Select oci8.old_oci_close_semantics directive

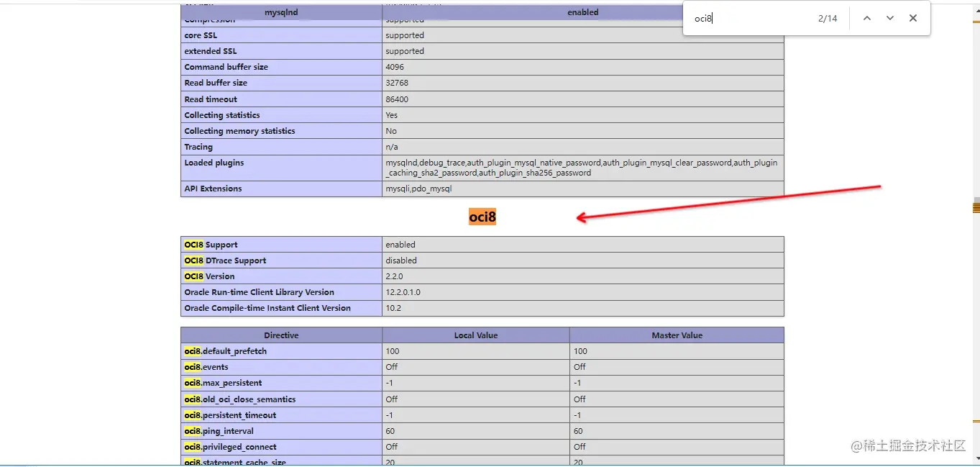[x=239, y=399]
